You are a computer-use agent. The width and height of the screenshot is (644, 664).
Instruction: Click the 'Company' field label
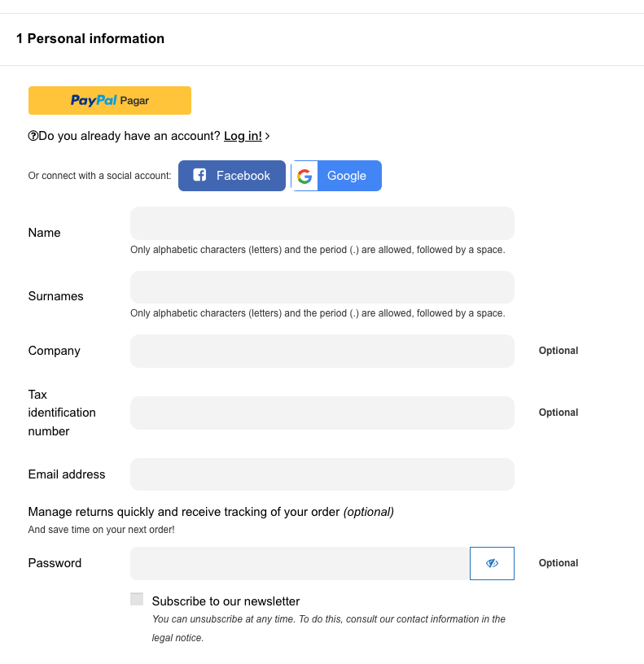pos(54,351)
